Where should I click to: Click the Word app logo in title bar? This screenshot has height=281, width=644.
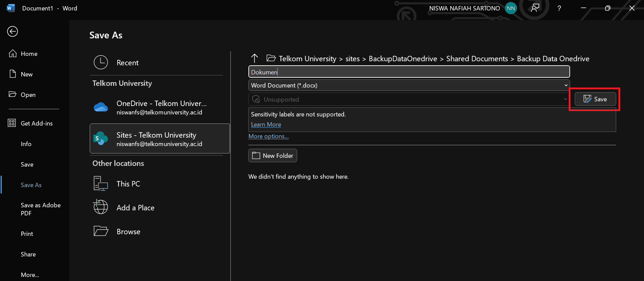tap(11, 8)
